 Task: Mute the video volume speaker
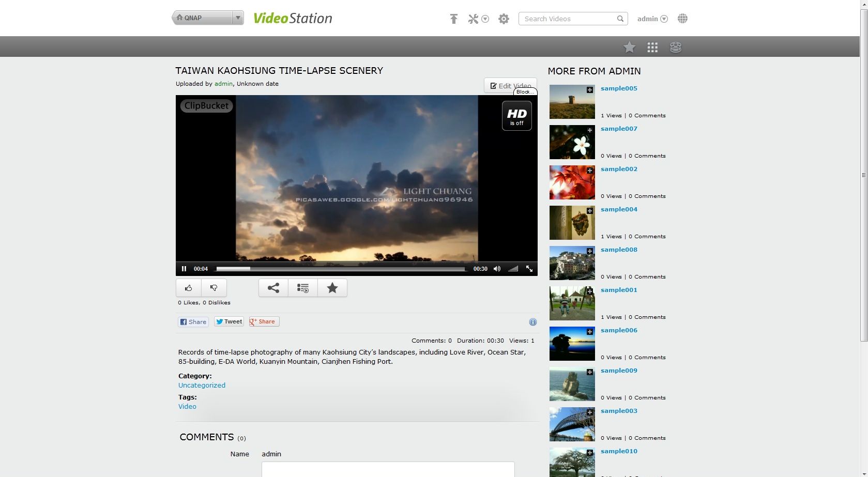(x=497, y=269)
